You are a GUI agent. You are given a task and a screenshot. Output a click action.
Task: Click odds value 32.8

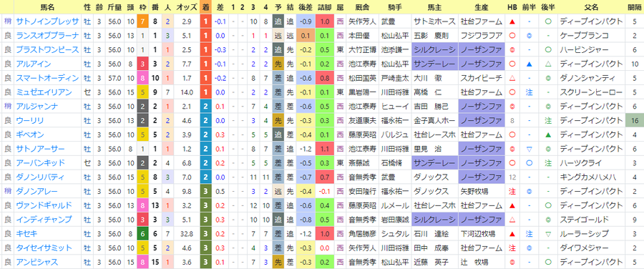(x=187, y=234)
